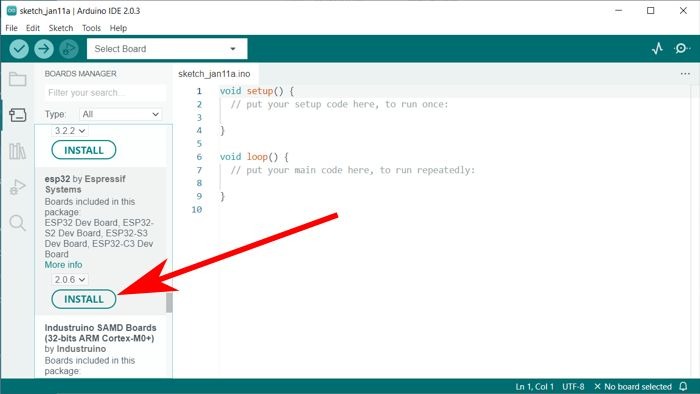
Task: Focus the Filter your search field
Action: (105, 93)
